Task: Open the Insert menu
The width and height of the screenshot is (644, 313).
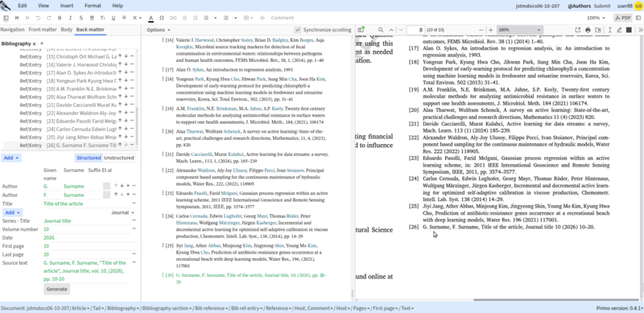Action: 67,6
